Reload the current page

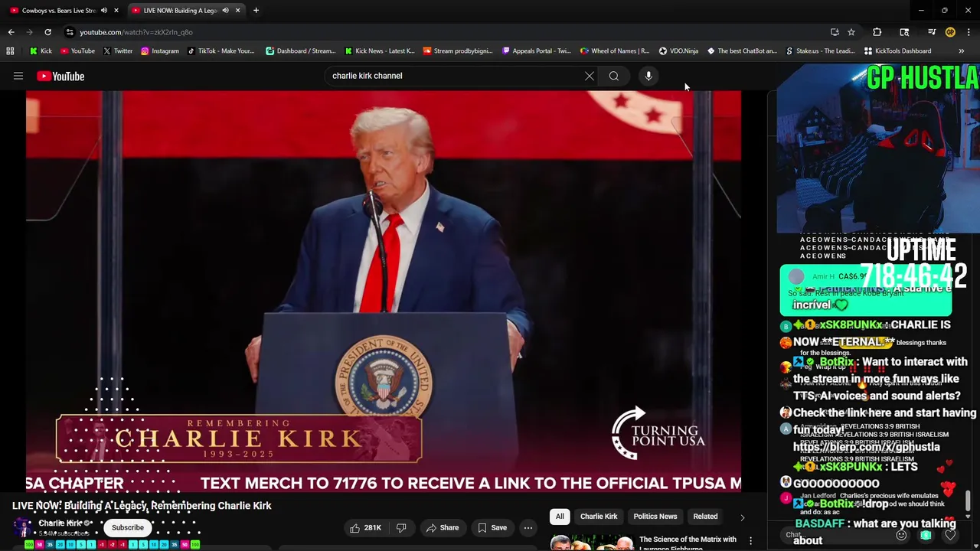coord(47,32)
